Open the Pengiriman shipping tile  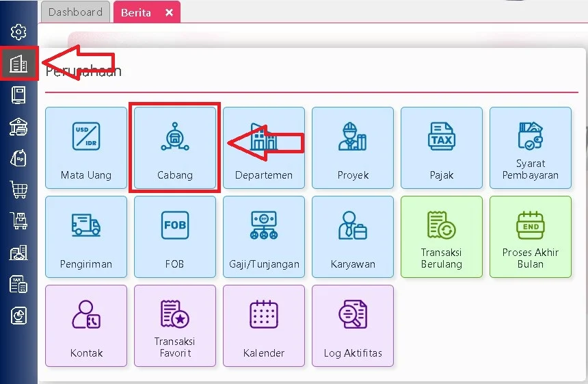(86, 237)
